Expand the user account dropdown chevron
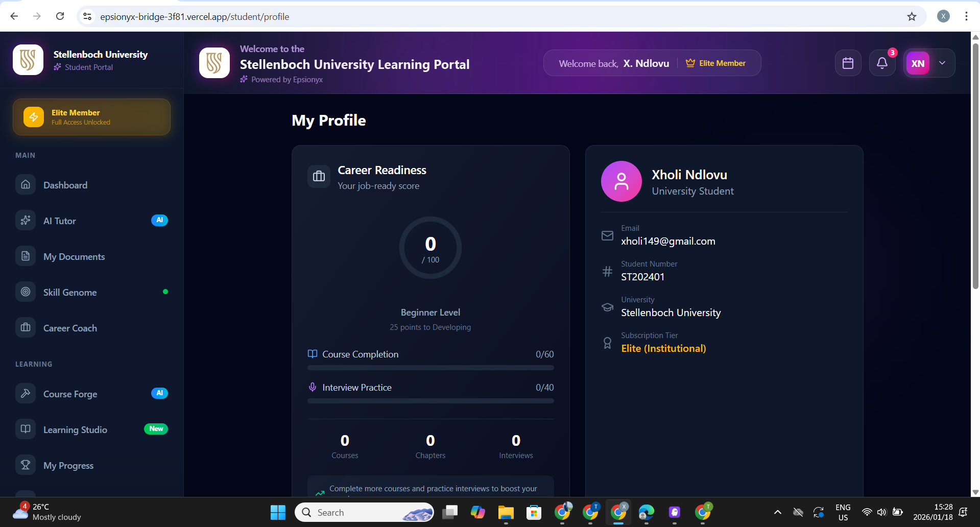The width and height of the screenshot is (980, 527). click(x=942, y=63)
